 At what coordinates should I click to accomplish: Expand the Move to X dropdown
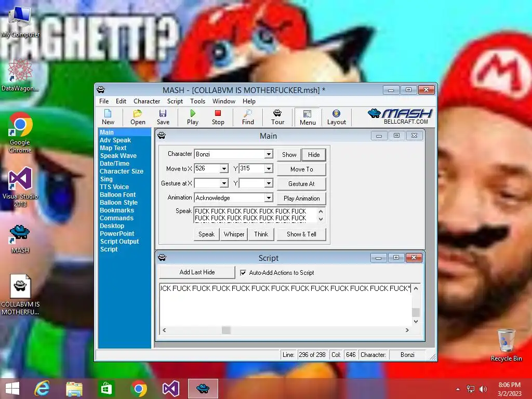click(x=223, y=169)
